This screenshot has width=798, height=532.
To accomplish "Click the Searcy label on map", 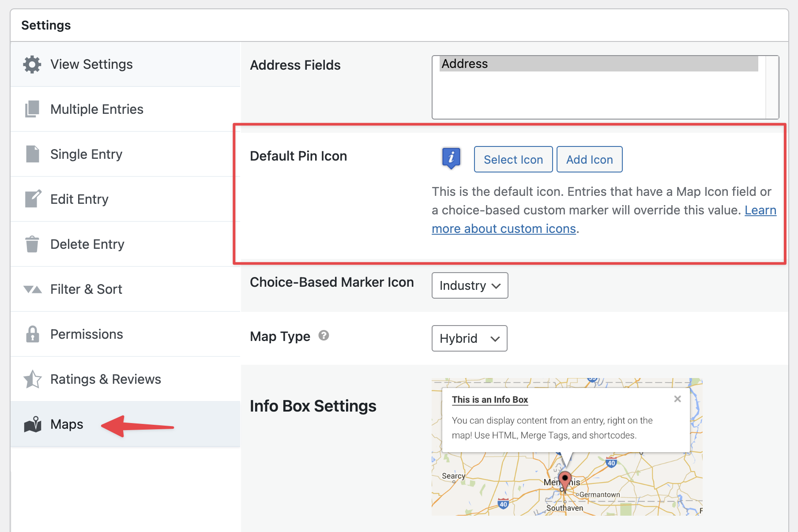I will pyautogui.click(x=453, y=476).
